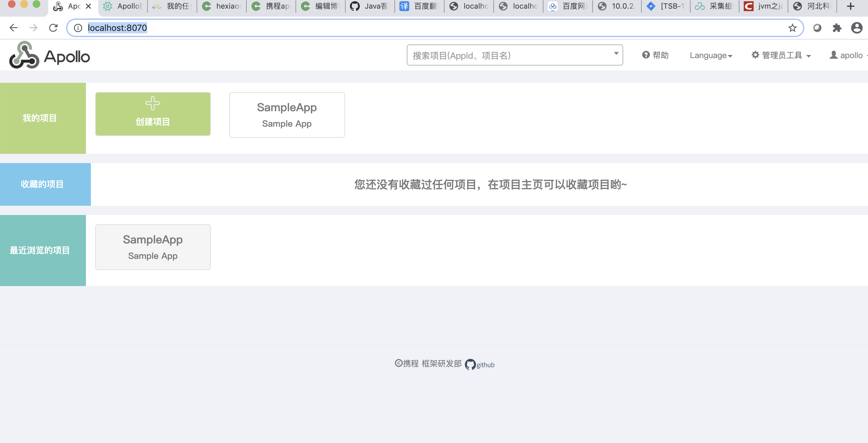Click the project search box
Image resolution: width=868 pixels, height=443 pixels.
tap(515, 55)
